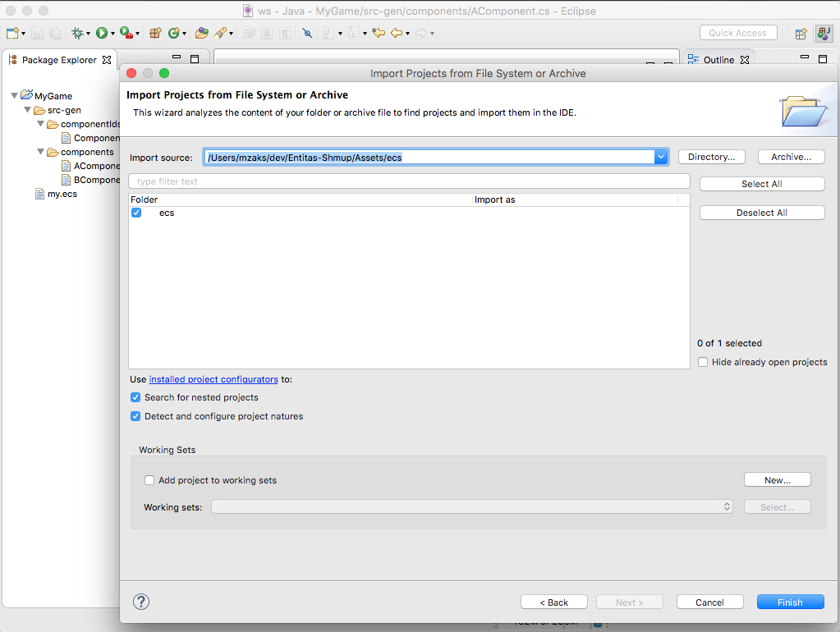Select the BComponent file in tree

coord(90,180)
